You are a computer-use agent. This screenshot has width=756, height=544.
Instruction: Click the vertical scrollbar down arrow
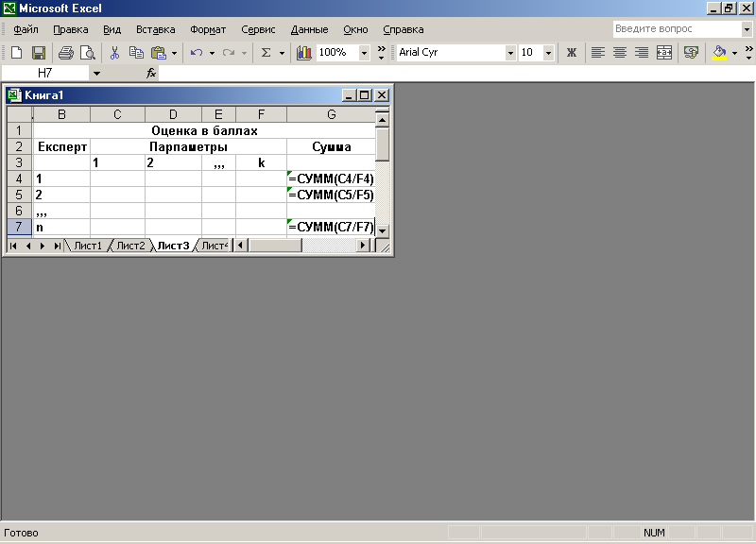(x=382, y=230)
